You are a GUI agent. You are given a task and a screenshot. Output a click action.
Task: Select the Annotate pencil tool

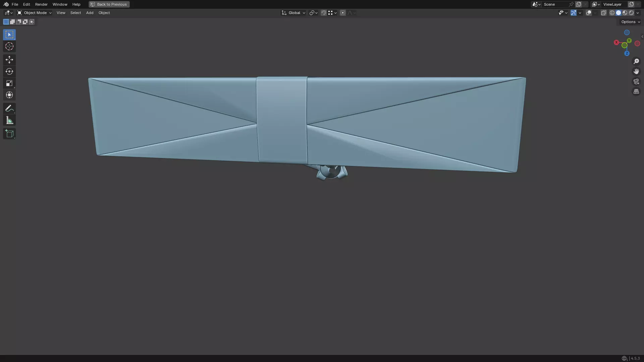(9, 108)
